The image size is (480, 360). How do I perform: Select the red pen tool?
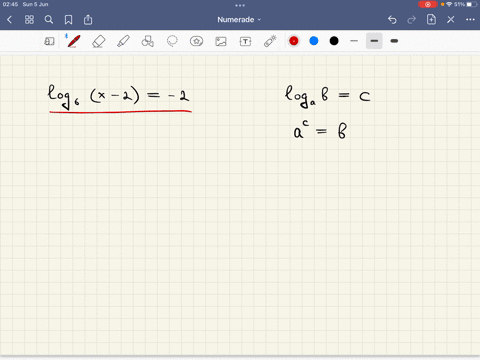point(73,41)
